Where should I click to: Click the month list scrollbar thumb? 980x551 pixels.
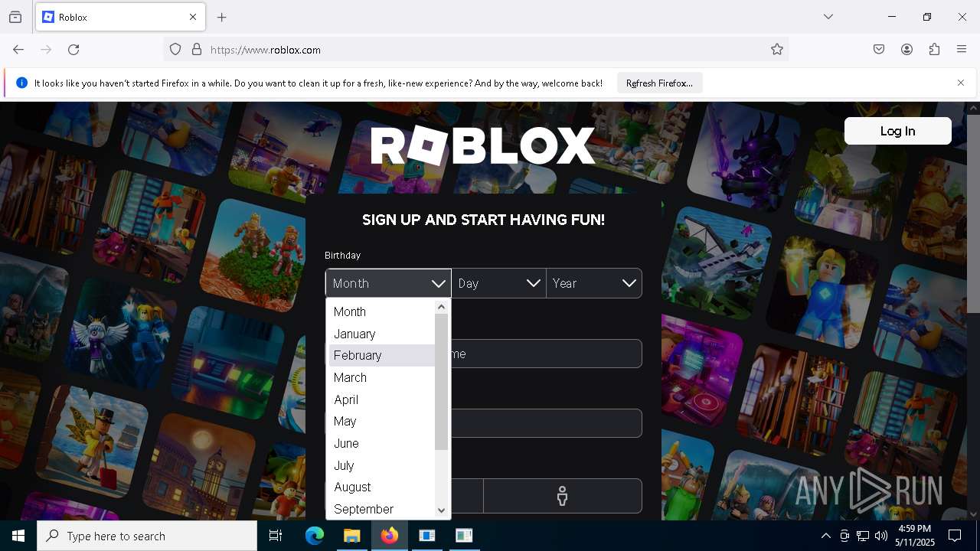pyautogui.click(x=441, y=382)
